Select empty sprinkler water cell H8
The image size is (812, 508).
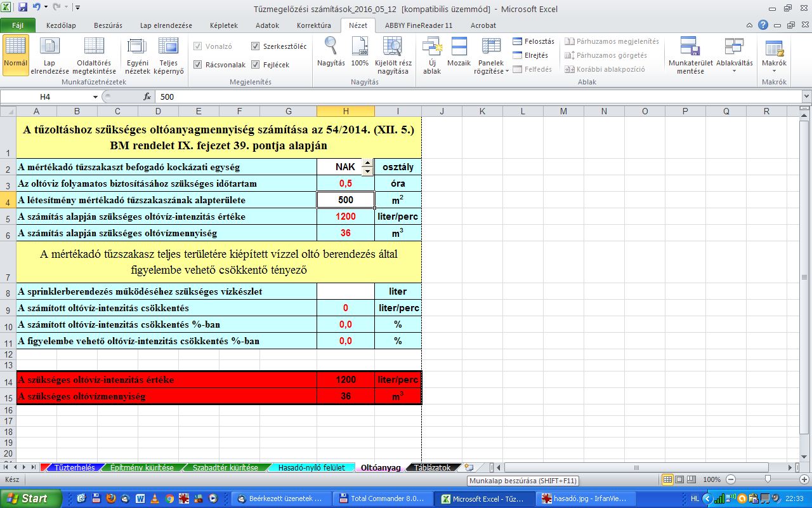click(345, 291)
